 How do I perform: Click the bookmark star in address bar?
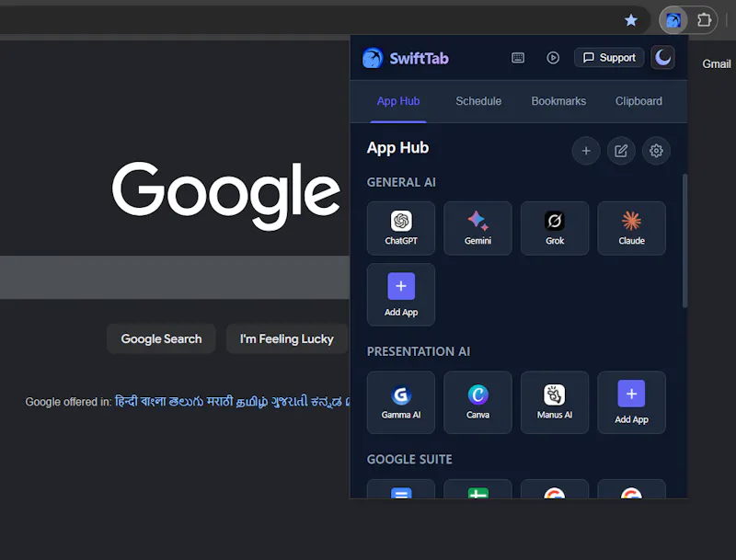[631, 20]
